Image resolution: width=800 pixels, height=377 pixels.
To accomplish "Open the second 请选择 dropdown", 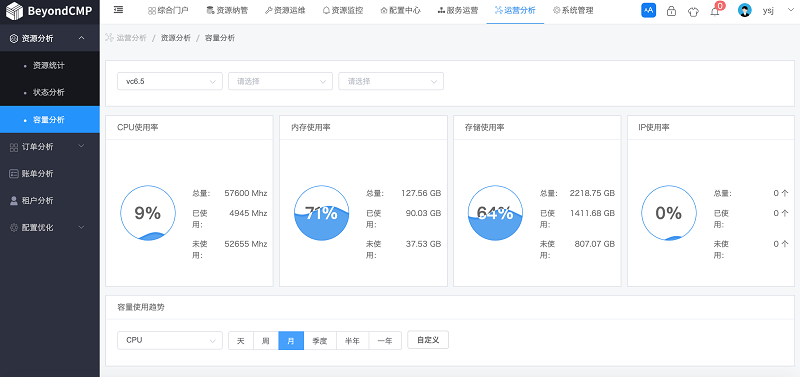I will point(280,81).
